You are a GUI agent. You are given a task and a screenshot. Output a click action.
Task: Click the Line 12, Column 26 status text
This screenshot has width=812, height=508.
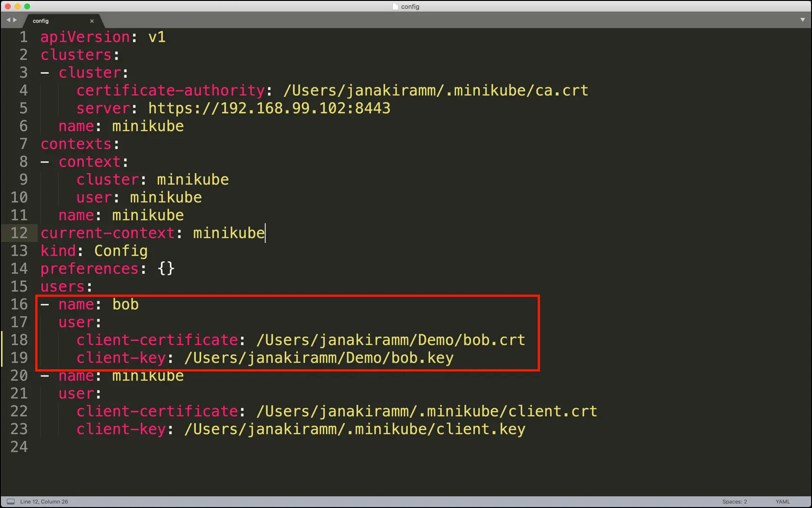(44, 502)
